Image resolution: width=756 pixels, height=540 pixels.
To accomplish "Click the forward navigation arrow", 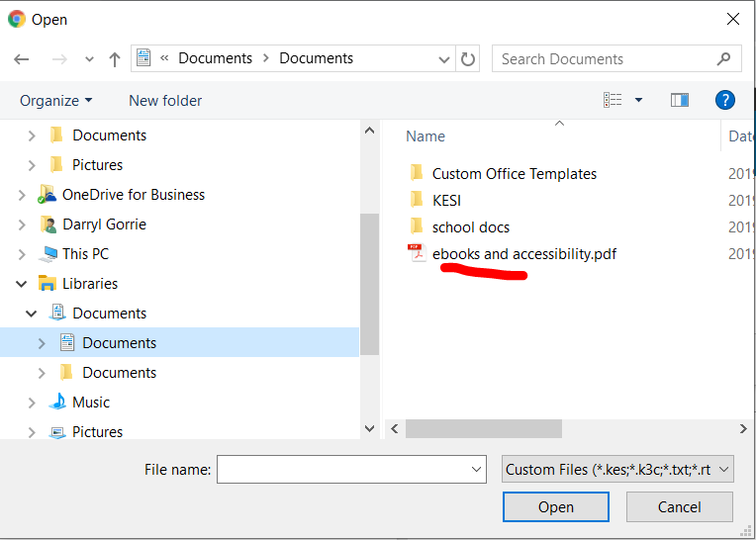I will (59, 59).
